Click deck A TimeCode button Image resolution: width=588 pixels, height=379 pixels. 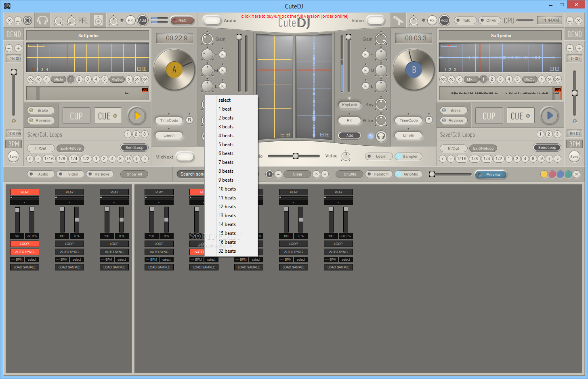tap(169, 120)
